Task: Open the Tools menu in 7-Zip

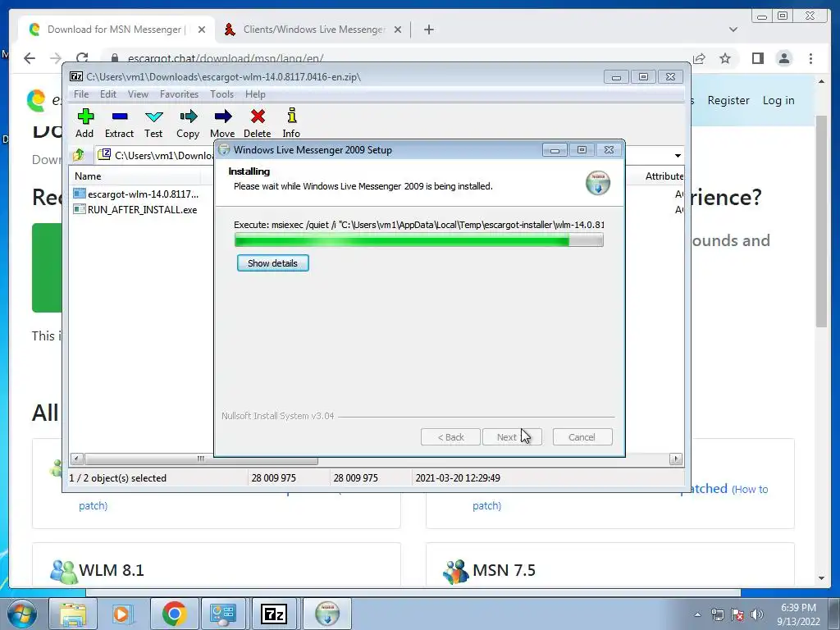Action: click(221, 94)
